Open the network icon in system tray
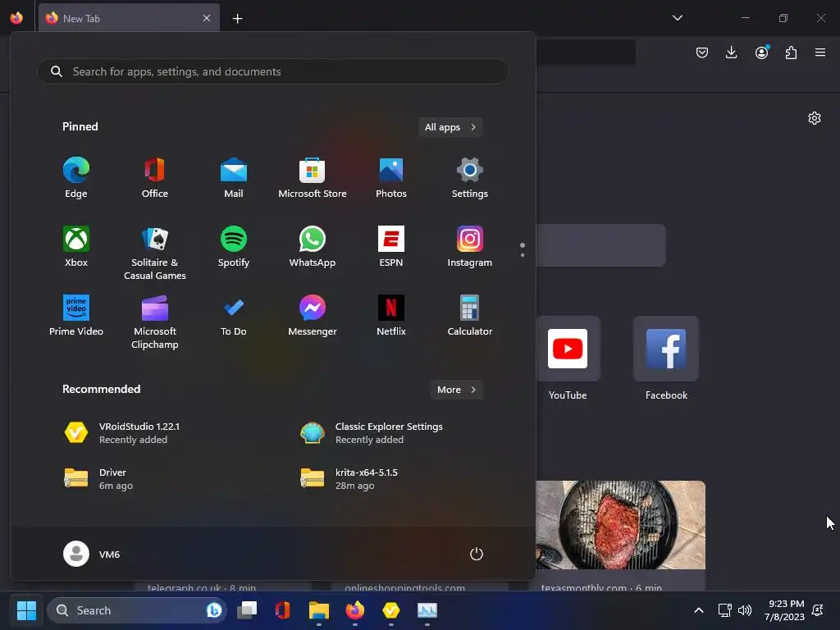Image resolution: width=840 pixels, height=630 pixels. (x=725, y=610)
